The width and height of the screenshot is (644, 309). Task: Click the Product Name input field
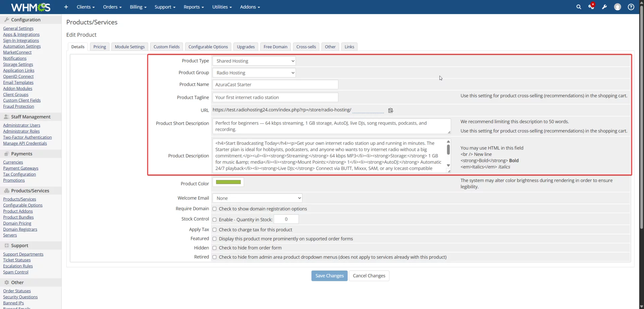click(275, 84)
